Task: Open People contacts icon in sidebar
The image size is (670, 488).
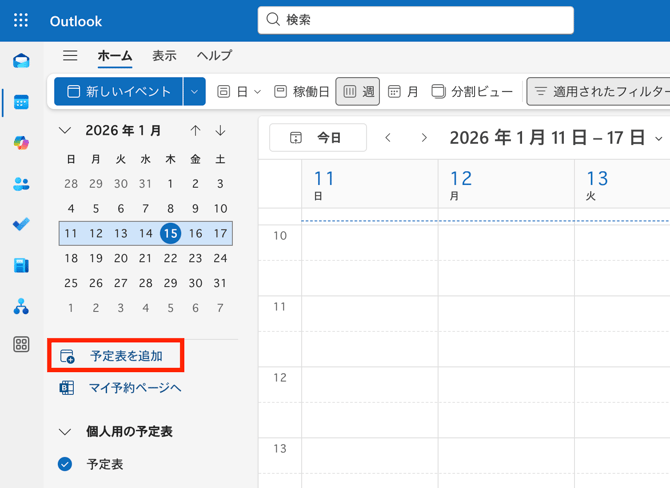Action: [21, 184]
